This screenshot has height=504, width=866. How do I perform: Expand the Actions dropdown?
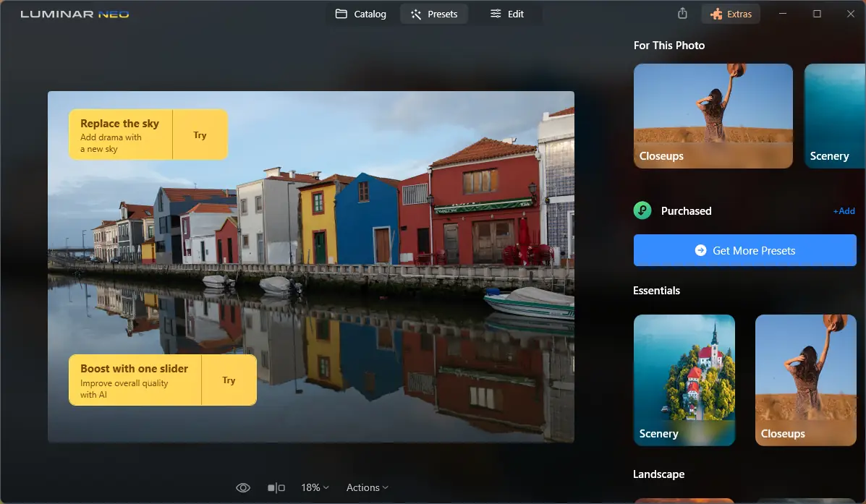[x=368, y=487]
